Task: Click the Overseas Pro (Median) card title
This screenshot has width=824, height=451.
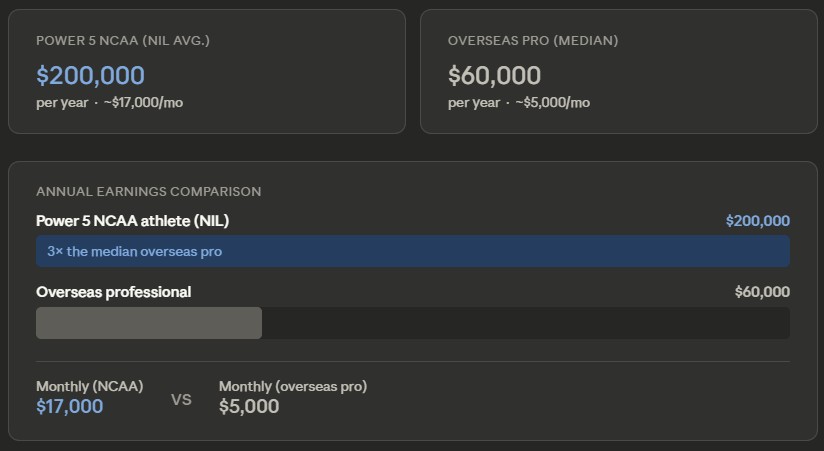Action: tap(533, 41)
